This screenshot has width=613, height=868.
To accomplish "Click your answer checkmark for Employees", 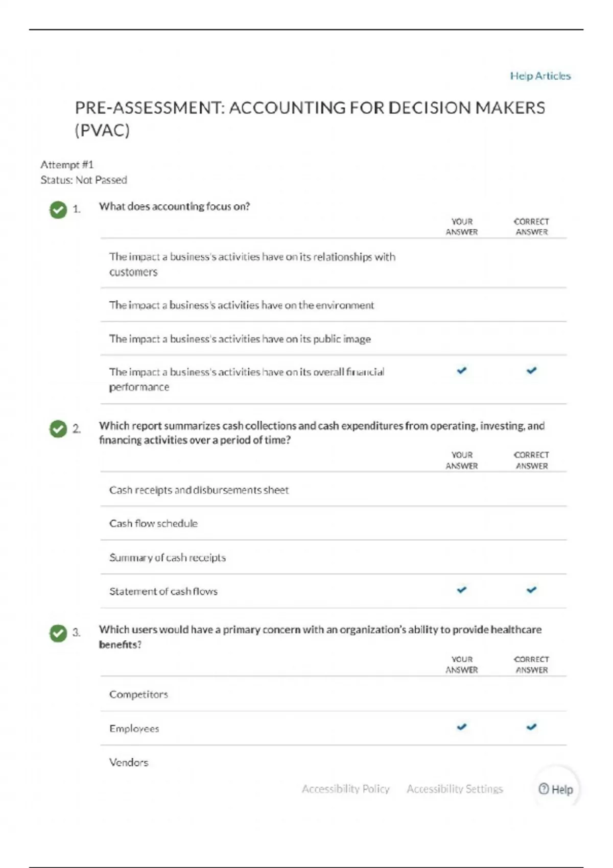I will click(x=462, y=727).
